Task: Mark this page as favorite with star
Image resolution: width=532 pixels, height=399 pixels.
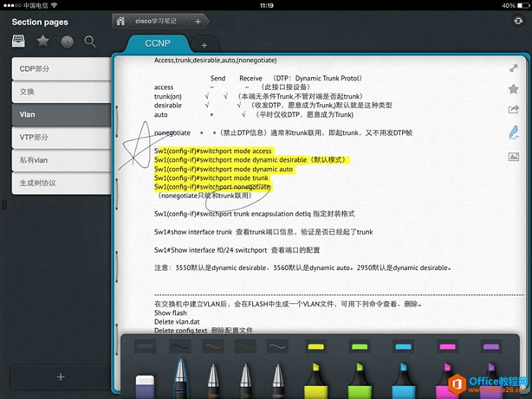Action: [x=514, y=89]
